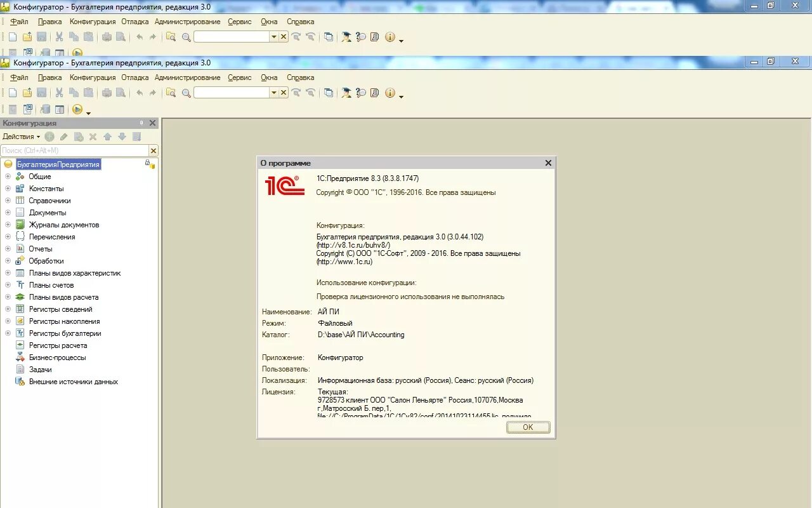Open Конфигурация menu in lower Configurator window
Viewport: 812px width, 508px height.
click(93, 77)
